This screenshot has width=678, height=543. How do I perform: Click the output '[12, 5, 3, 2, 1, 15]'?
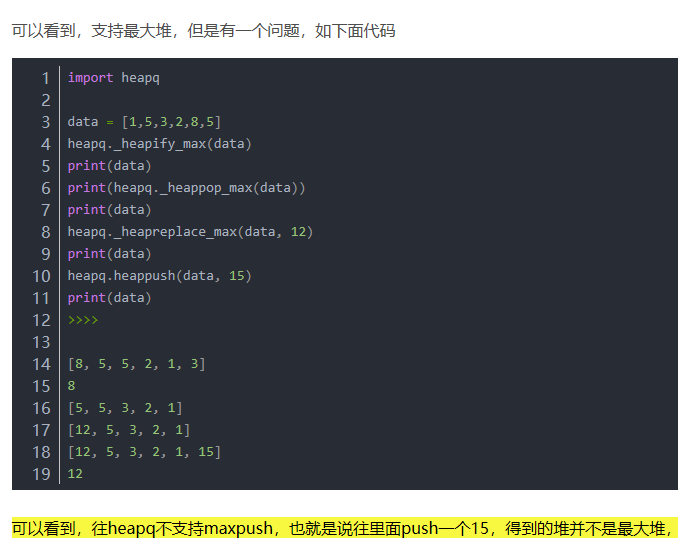point(144,452)
